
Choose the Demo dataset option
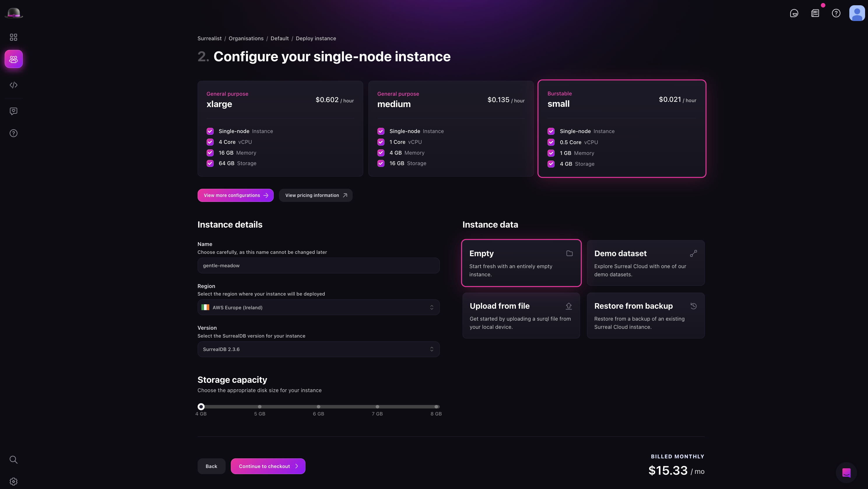coord(645,263)
